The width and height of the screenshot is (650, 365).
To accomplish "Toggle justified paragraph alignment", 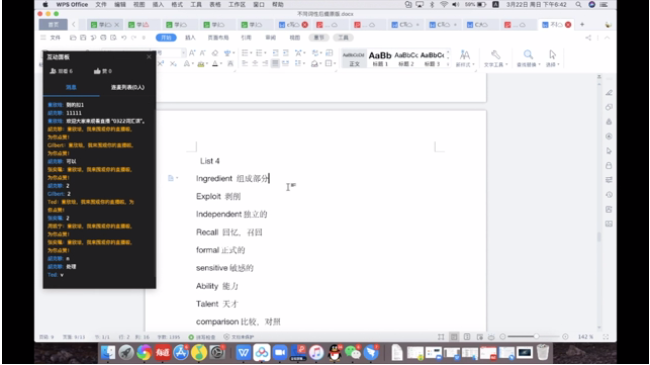I will pos(275,63).
